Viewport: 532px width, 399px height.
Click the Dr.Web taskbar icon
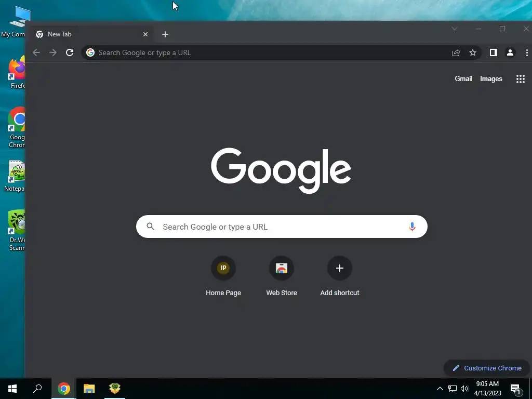[x=115, y=389]
